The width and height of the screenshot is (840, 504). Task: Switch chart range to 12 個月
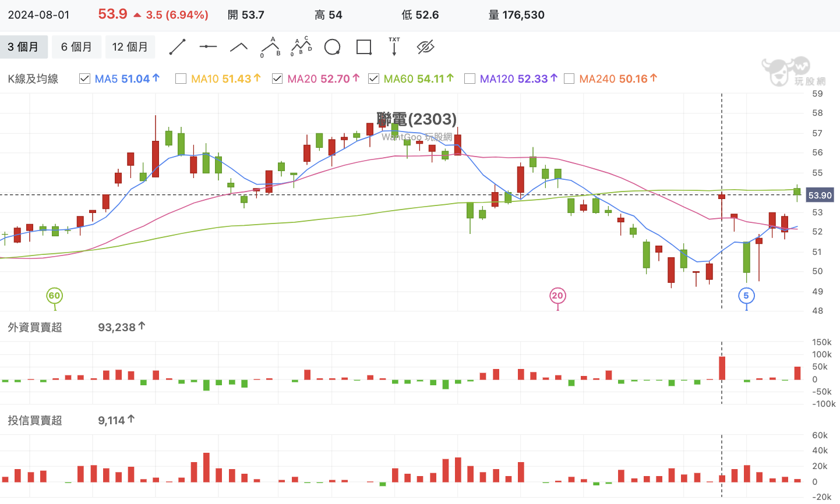click(x=130, y=47)
